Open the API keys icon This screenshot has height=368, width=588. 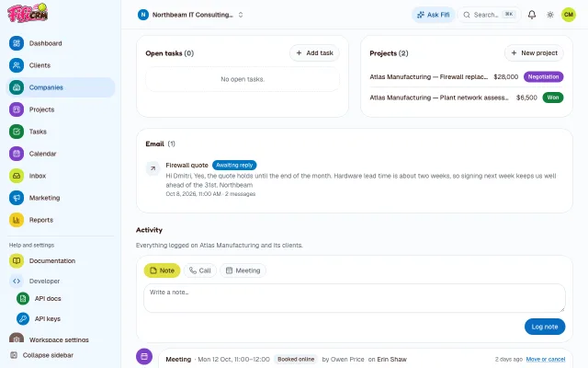click(23, 319)
